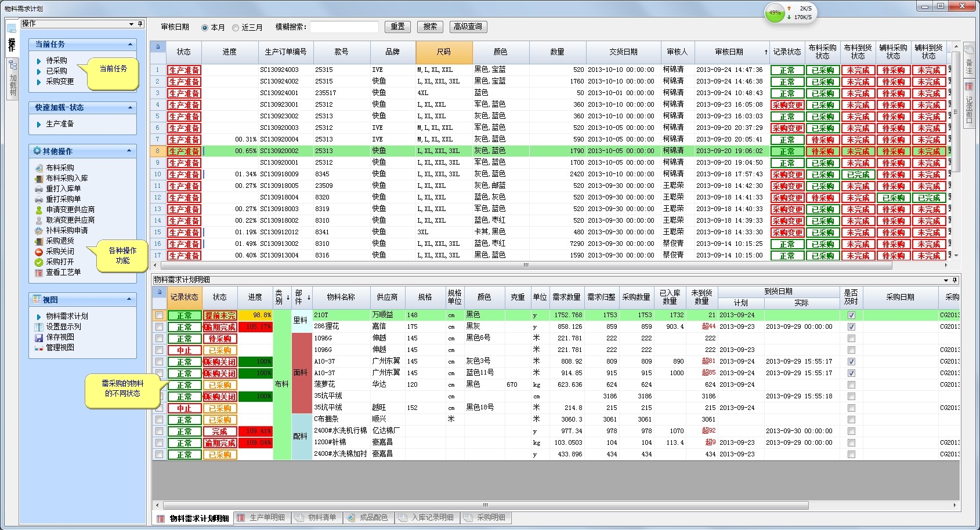Click the 模糊搜索 text input field
The height and width of the screenshot is (530, 980).
[344, 27]
